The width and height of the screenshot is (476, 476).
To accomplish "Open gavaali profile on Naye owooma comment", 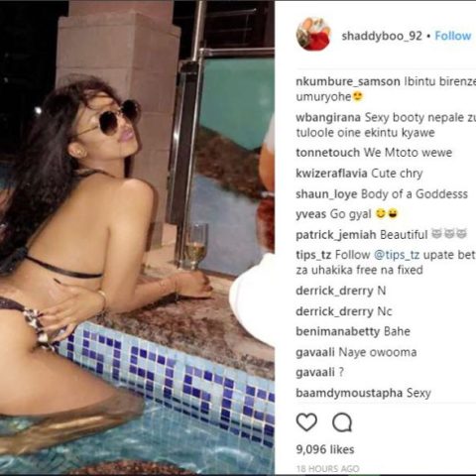I will [x=315, y=352].
